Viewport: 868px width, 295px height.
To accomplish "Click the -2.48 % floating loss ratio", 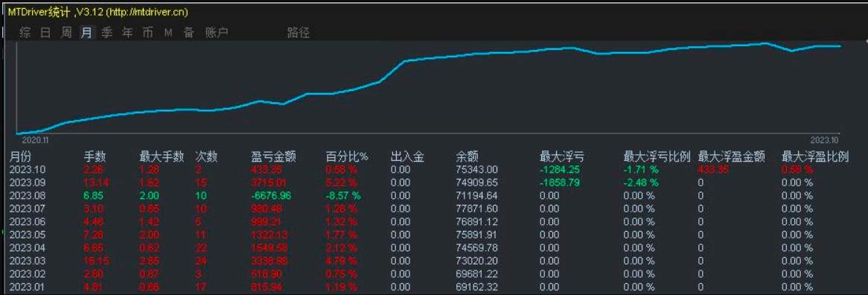I will point(641,182).
